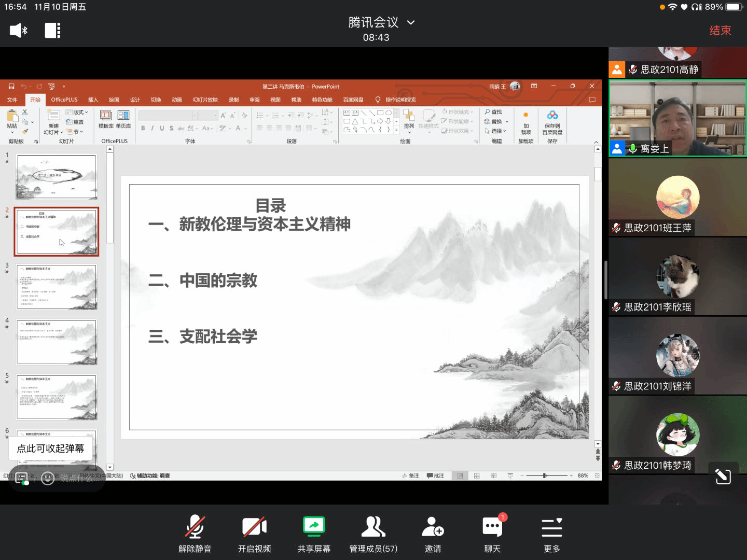The width and height of the screenshot is (747, 560).
Task: Switch to the 动画 Animations ribbon tab
Action: click(x=177, y=100)
